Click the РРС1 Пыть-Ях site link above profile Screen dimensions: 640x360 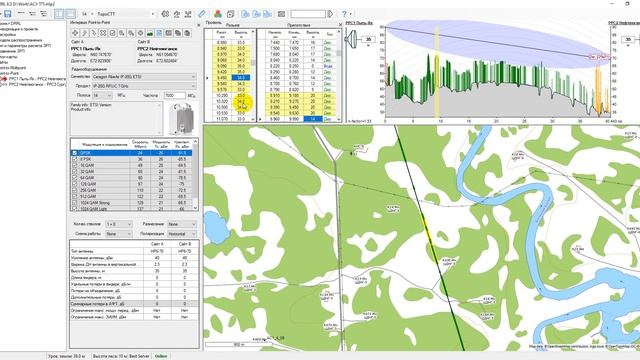point(359,23)
